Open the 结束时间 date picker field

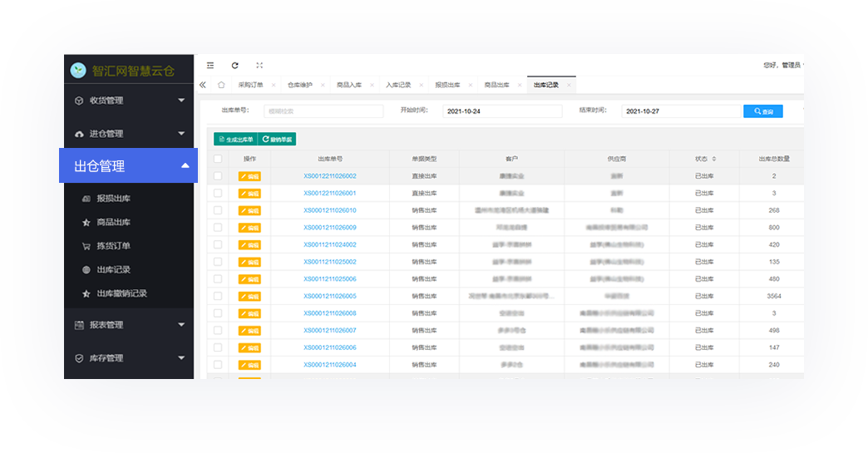pos(681,111)
